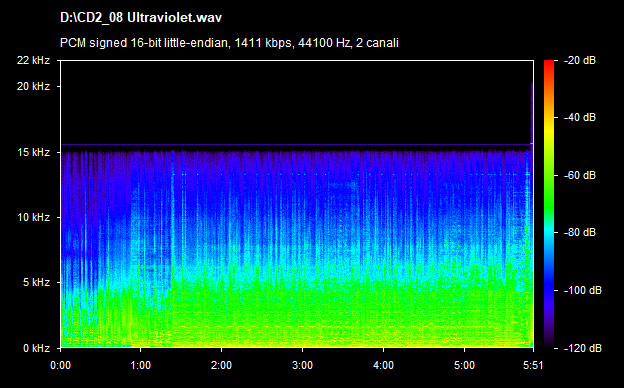Click the 3:00 time axis label
This screenshot has height=388, width=624.
[302, 365]
